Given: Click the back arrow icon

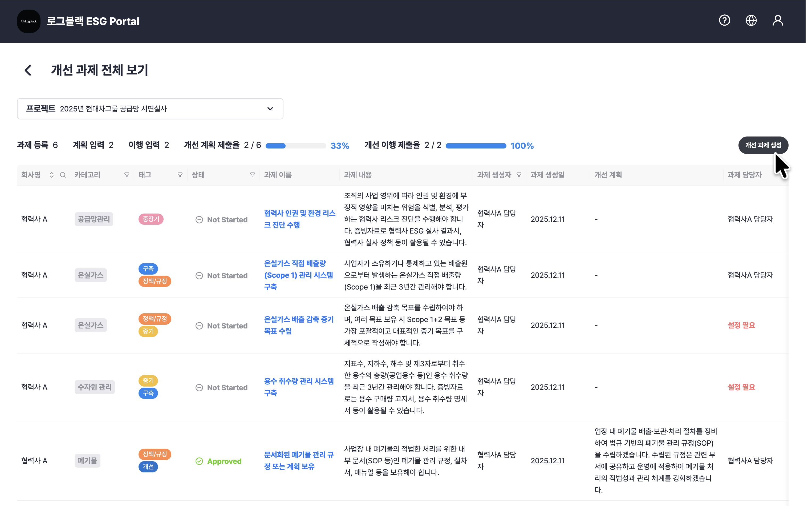Looking at the screenshot, I should (28, 70).
